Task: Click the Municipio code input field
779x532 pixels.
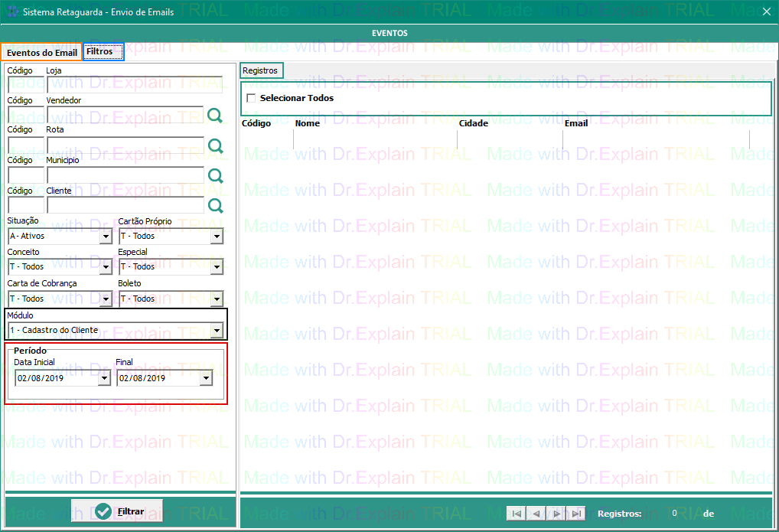Action: point(26,175)
